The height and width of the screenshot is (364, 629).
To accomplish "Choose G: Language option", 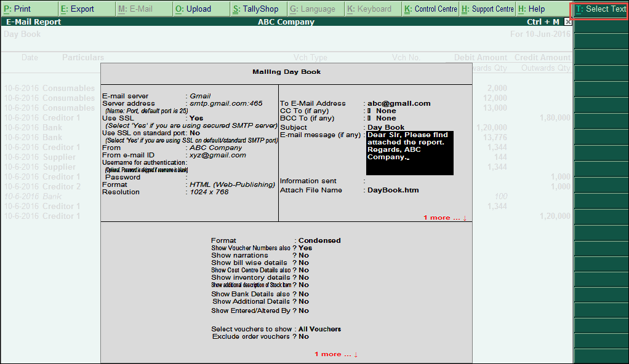I will click(316, 9).
